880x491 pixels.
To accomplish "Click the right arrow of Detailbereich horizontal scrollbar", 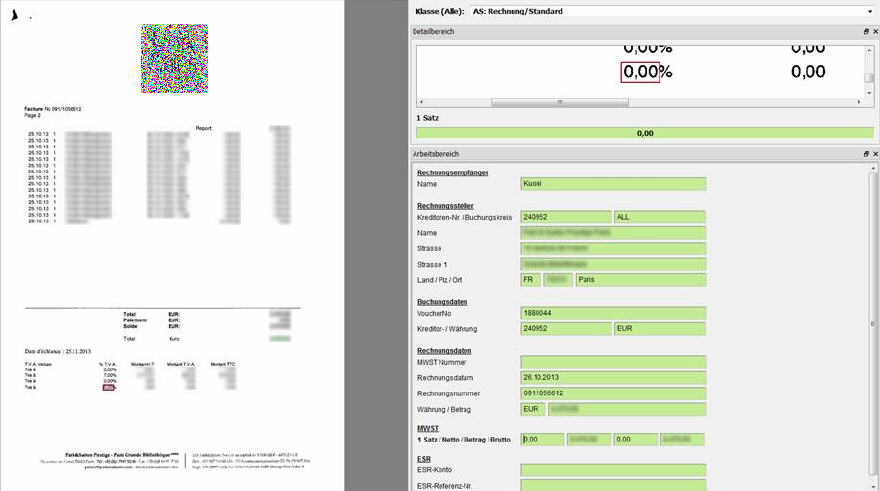I will [859, 102].
